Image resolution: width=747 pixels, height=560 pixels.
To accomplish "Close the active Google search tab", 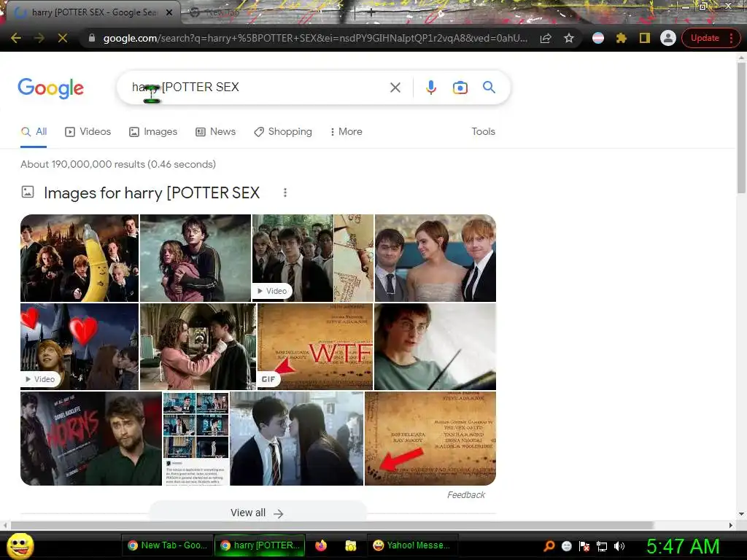I will point(169,12).
